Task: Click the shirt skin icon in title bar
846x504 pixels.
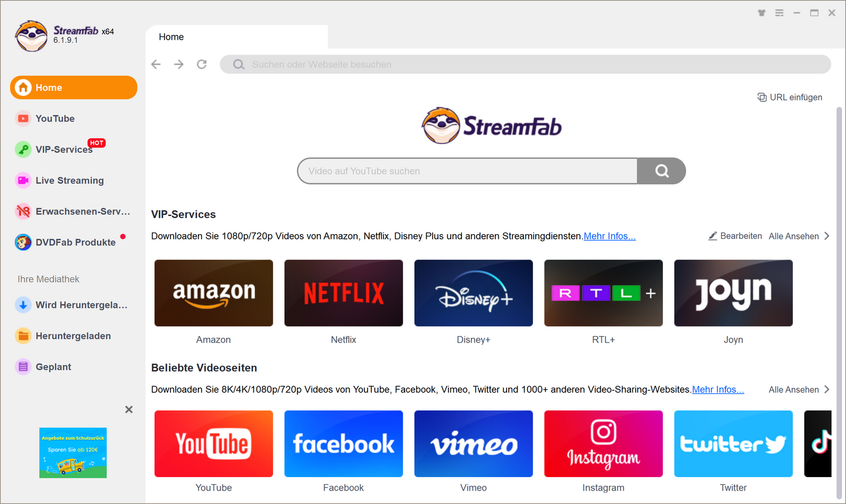Action: click(x=762, y=13)
